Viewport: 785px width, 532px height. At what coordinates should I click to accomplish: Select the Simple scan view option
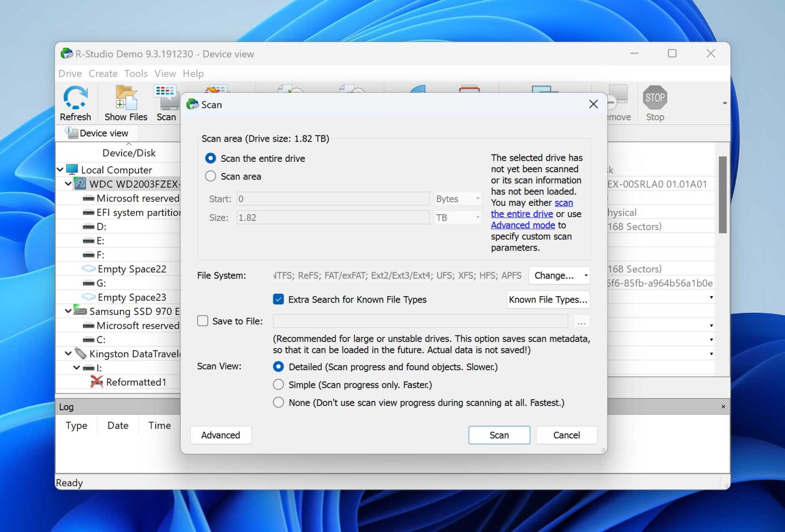(278, 384)
